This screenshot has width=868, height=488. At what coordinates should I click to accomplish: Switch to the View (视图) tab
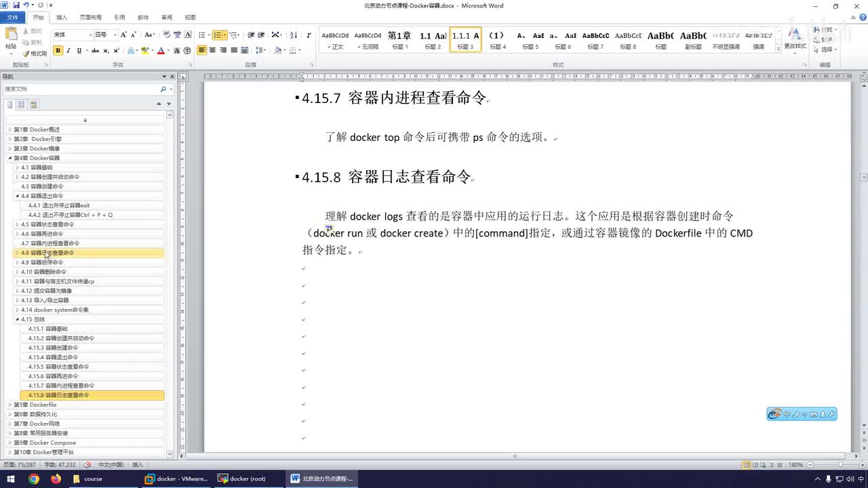click(x=191, y=18)
